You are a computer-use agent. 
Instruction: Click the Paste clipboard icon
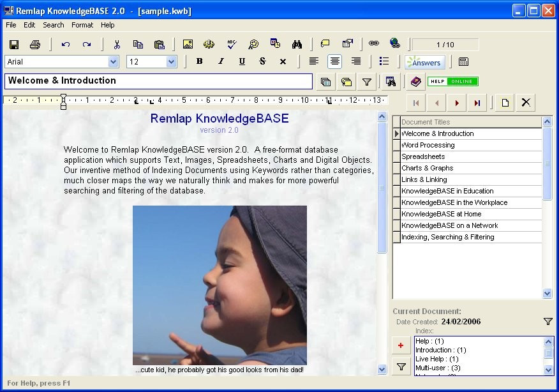(160, 44)
